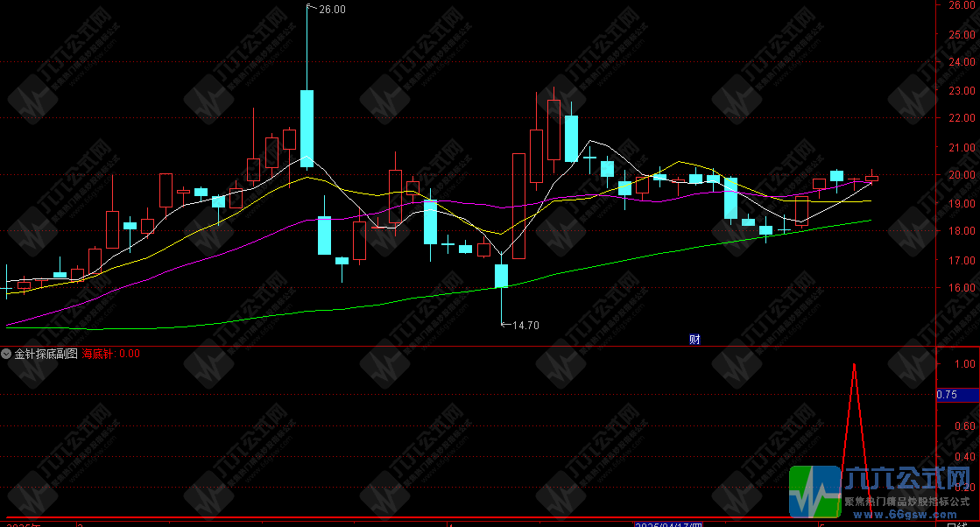Viewport: 980px width, 527px height.
Task: Click the date label on the time axis
Action: click(670, 523)
